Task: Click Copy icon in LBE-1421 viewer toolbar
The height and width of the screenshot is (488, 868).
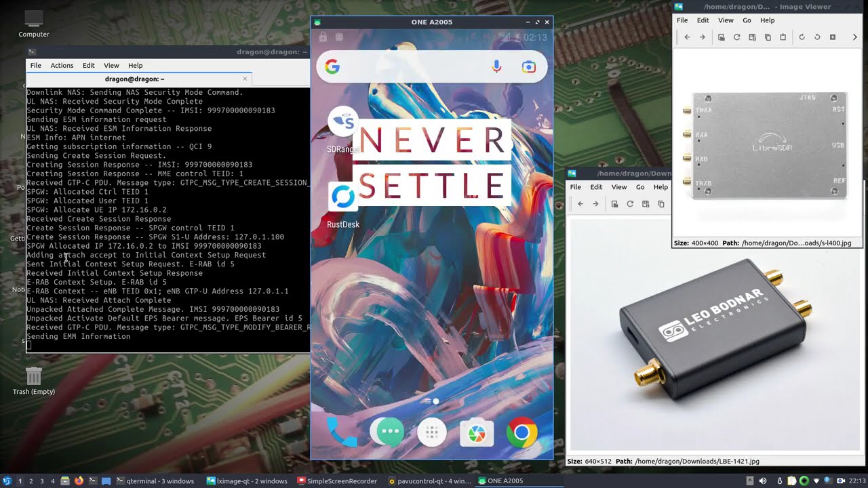Action: pos(661,204)
